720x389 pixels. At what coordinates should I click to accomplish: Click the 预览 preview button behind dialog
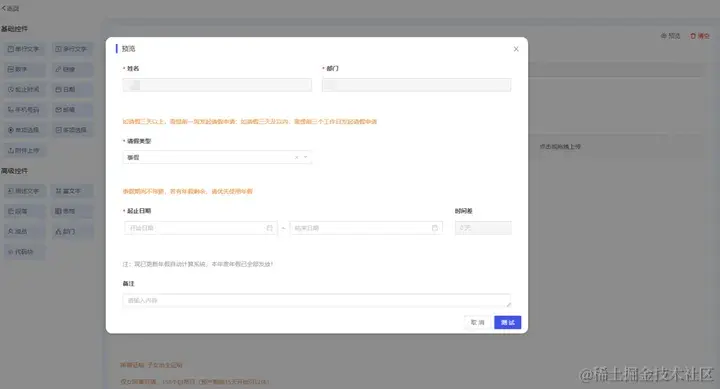point(670,36)
